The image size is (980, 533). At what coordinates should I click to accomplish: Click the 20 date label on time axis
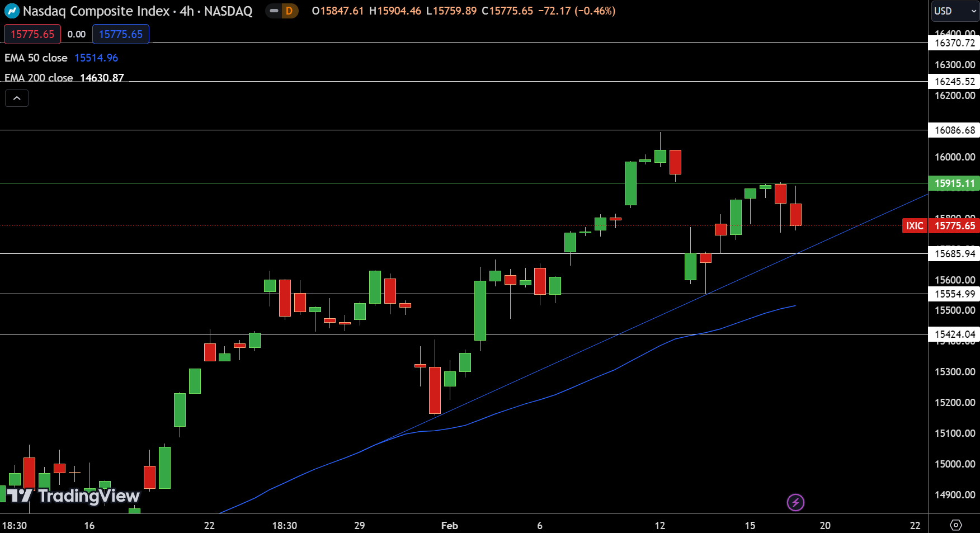pyautogui.click(x=825, y=525)
